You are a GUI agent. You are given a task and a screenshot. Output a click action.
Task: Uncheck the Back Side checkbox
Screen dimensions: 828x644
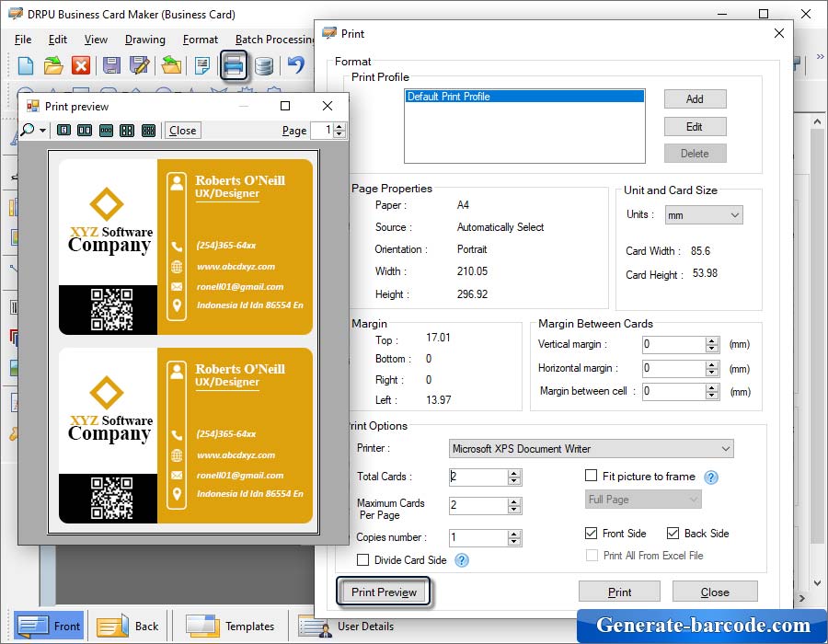(673, 534)
